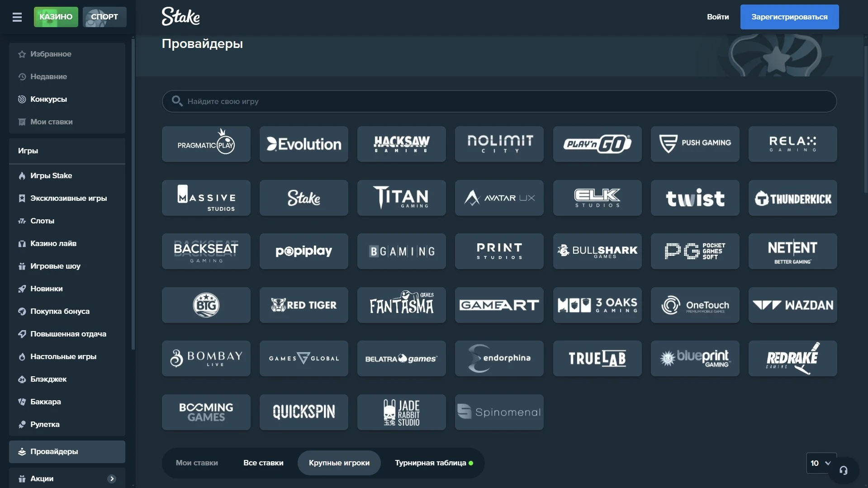Switch to КАЗИНО section
Viewport: 868px width, 488px height.
[x=56, y=17]
